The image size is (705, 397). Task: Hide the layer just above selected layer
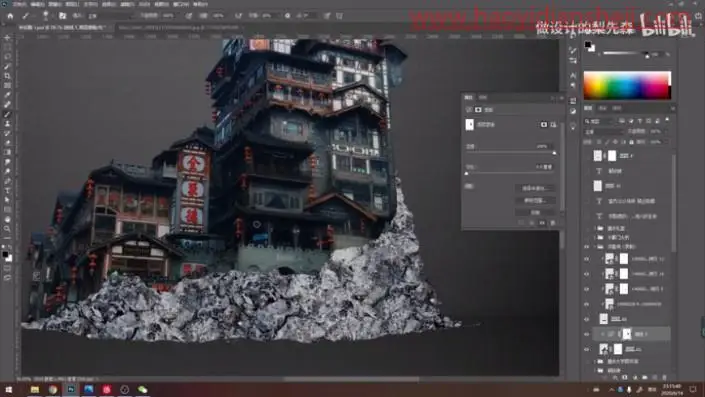pyautogui.click(x=586, y=319)
